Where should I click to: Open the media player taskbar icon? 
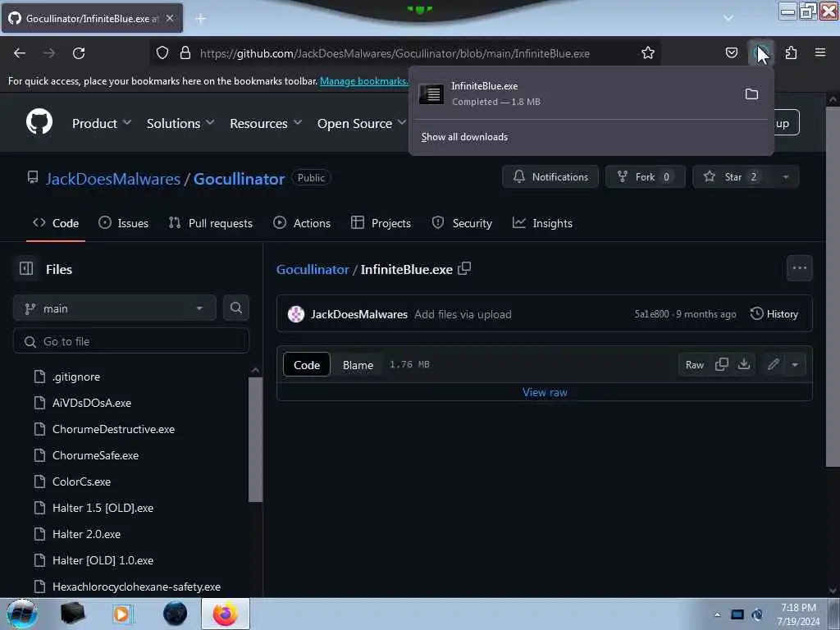tap(123, 614)
